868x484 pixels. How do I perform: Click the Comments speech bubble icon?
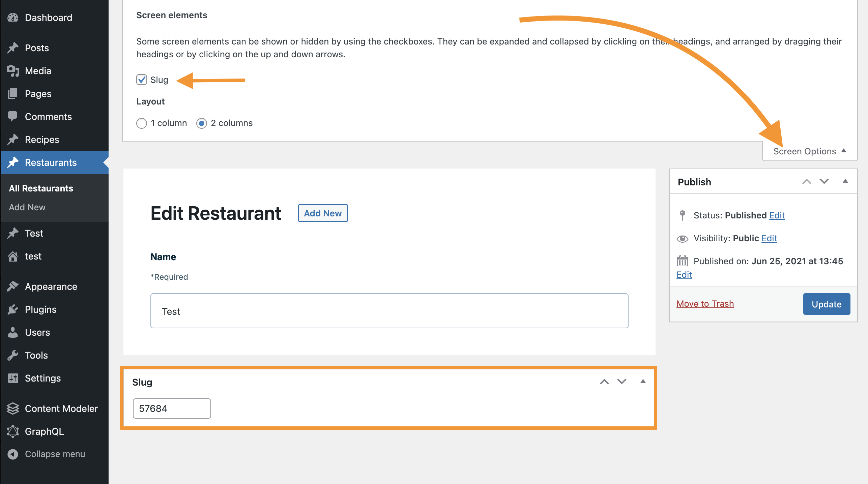(13, 117)
